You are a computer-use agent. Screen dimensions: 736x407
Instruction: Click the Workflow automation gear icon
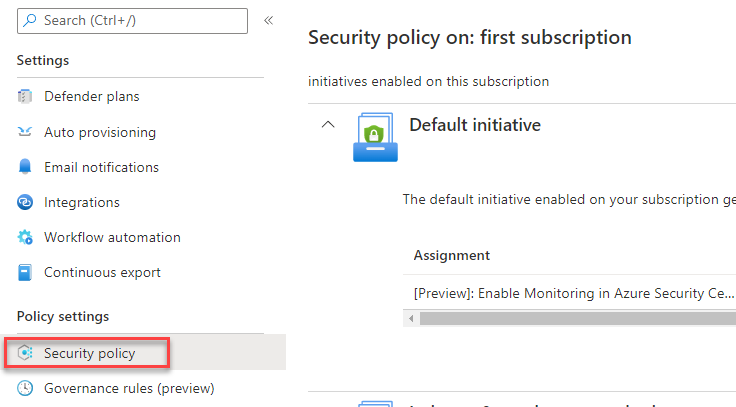pyautogui.click(x=26, y=237)
